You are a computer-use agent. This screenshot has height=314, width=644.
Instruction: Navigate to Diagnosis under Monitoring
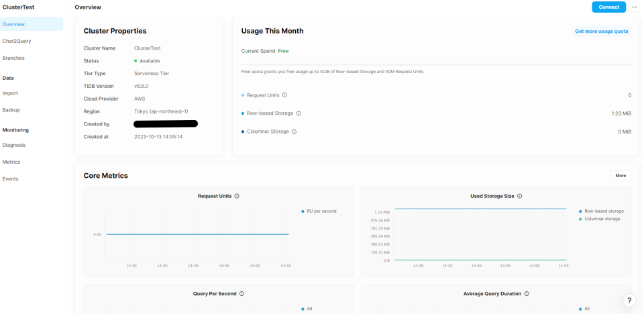(x=14, y=145)
